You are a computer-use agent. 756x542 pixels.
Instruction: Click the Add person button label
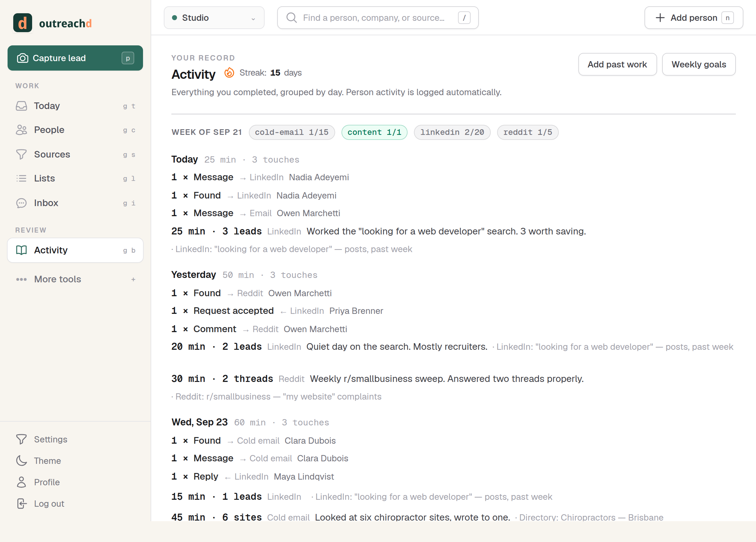[694, 18]
